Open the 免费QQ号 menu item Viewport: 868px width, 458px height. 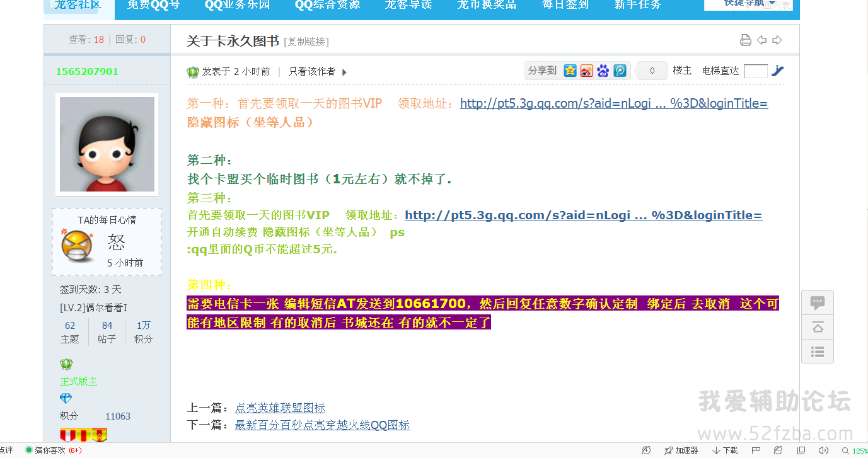coord(153,4)
